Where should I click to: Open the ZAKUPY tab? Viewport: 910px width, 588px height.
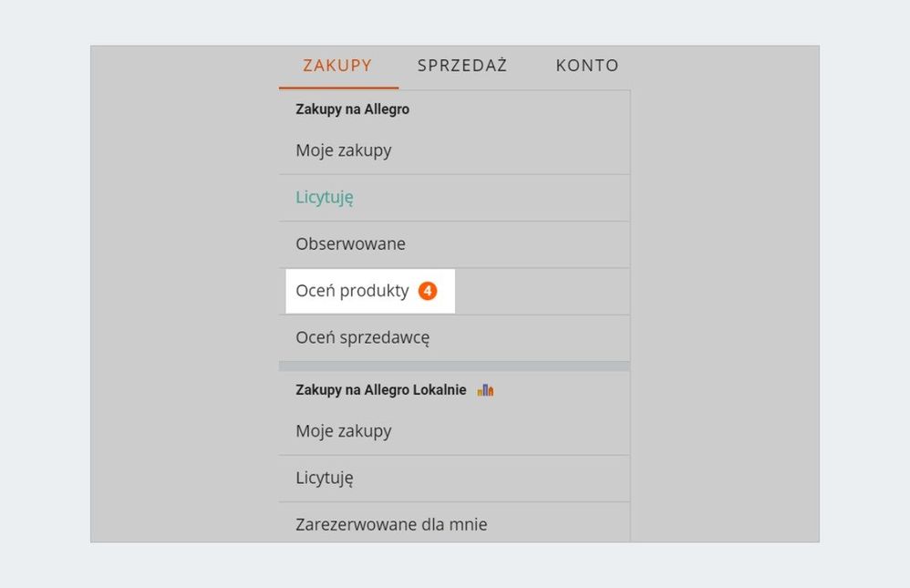click(337, 66)
